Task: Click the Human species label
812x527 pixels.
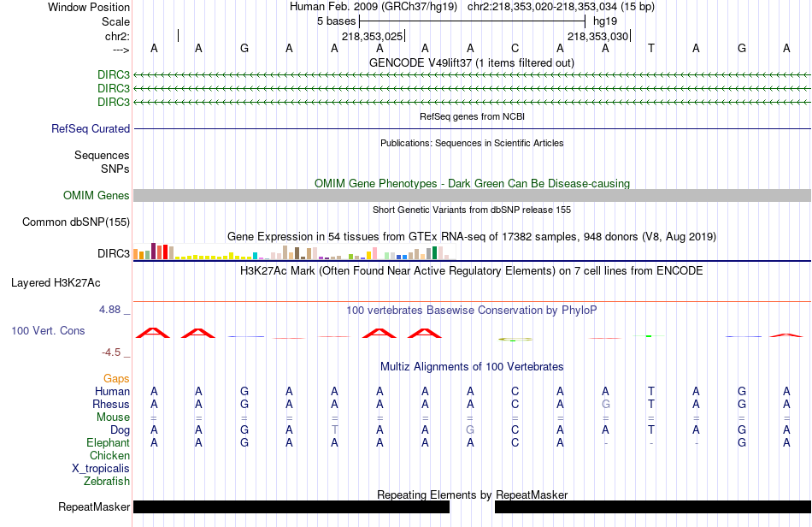Action: pos(112,391)
